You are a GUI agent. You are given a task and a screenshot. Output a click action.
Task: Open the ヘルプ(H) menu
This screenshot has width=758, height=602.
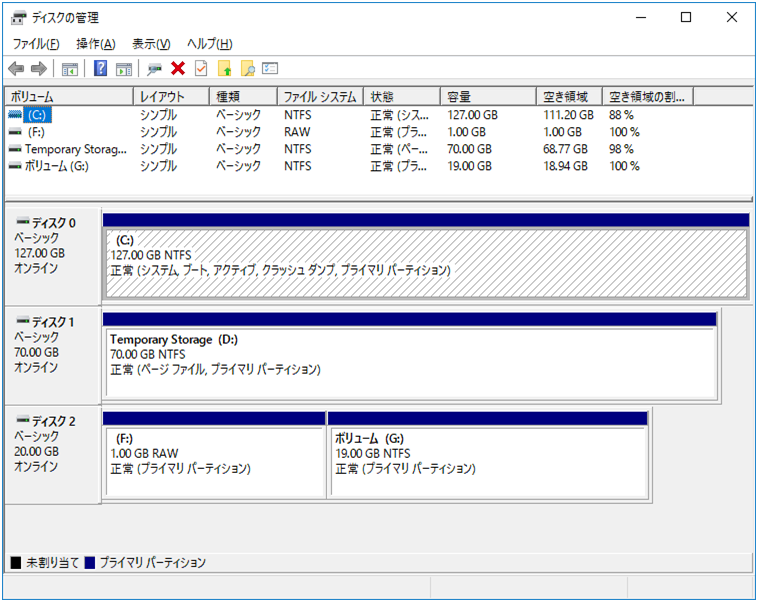tap(210, 44)
